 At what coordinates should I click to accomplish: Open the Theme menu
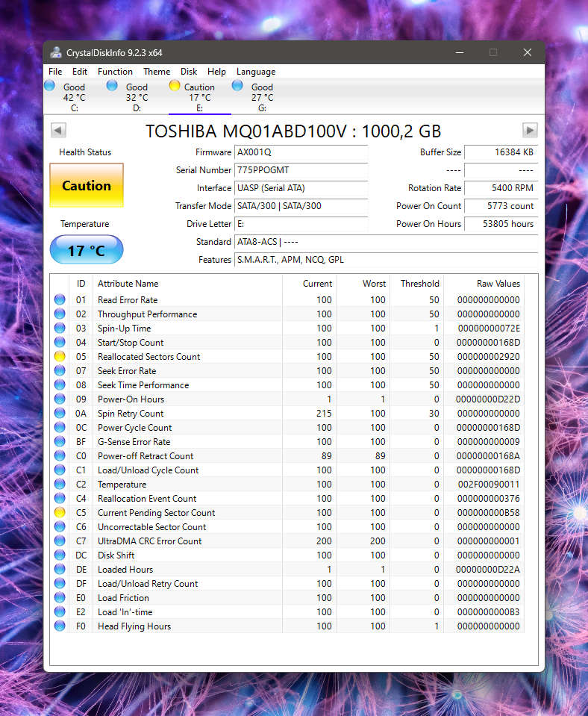(x=157, y=72)
